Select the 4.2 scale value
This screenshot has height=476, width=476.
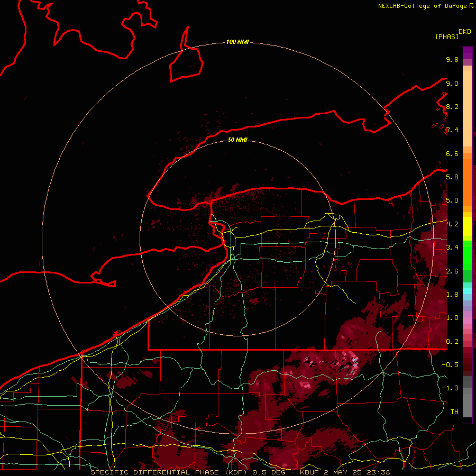[x=452, y=224]
